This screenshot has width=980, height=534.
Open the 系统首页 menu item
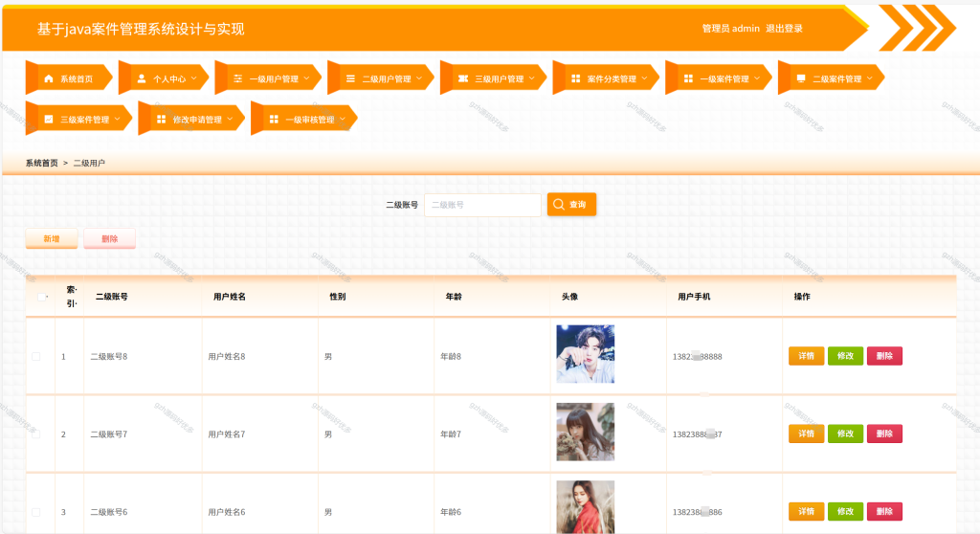tap(69, 78)
